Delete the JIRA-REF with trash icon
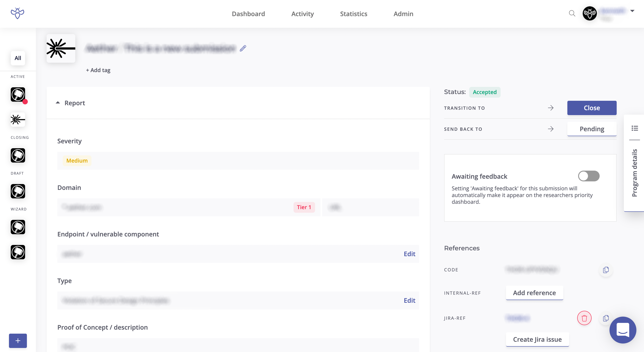644x352 pixels. tap(584, 318)
